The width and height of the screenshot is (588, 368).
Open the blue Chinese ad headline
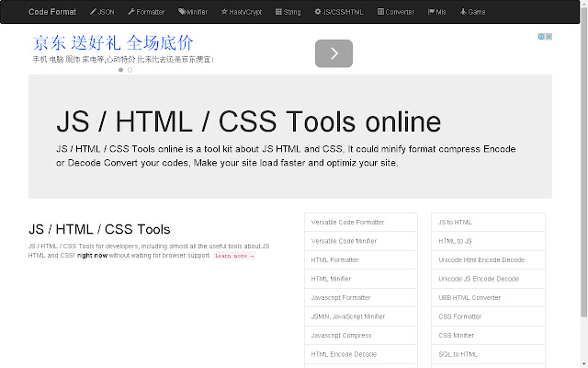[113, 43]
